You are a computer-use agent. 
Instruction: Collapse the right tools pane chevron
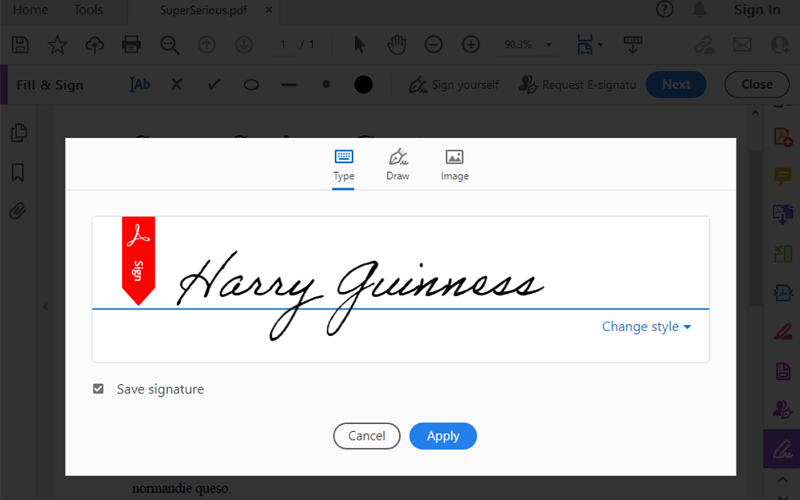783,480
